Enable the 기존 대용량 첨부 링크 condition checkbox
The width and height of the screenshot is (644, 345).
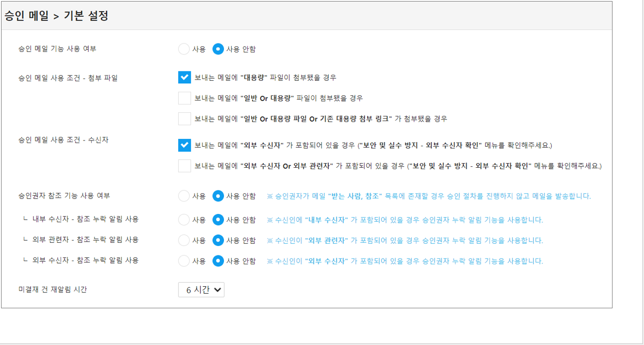pos(185,118)
